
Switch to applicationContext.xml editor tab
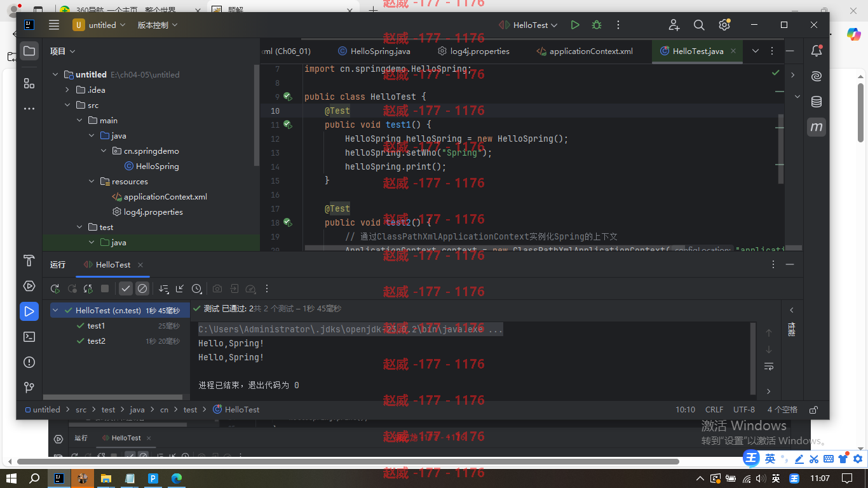click(585, 51)
